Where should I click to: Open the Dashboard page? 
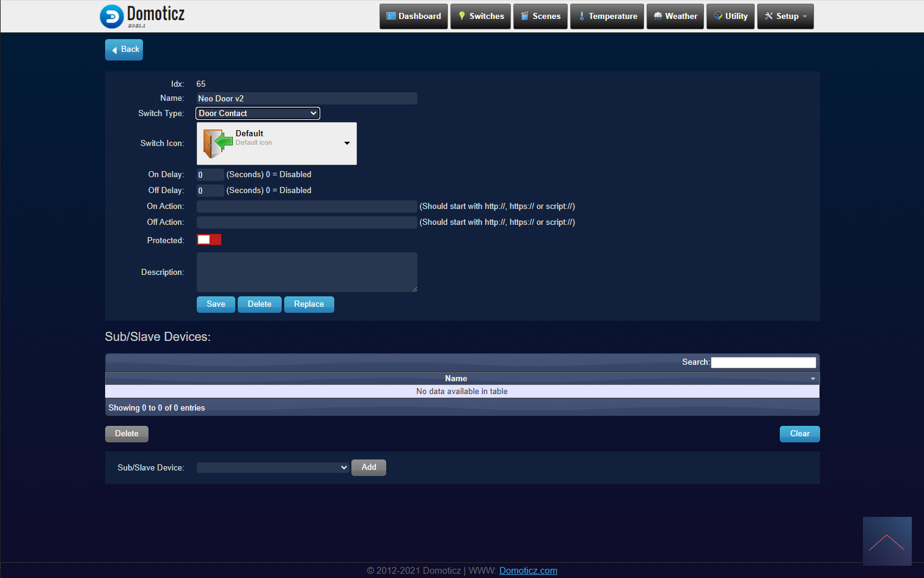click(x=414, y=16)
